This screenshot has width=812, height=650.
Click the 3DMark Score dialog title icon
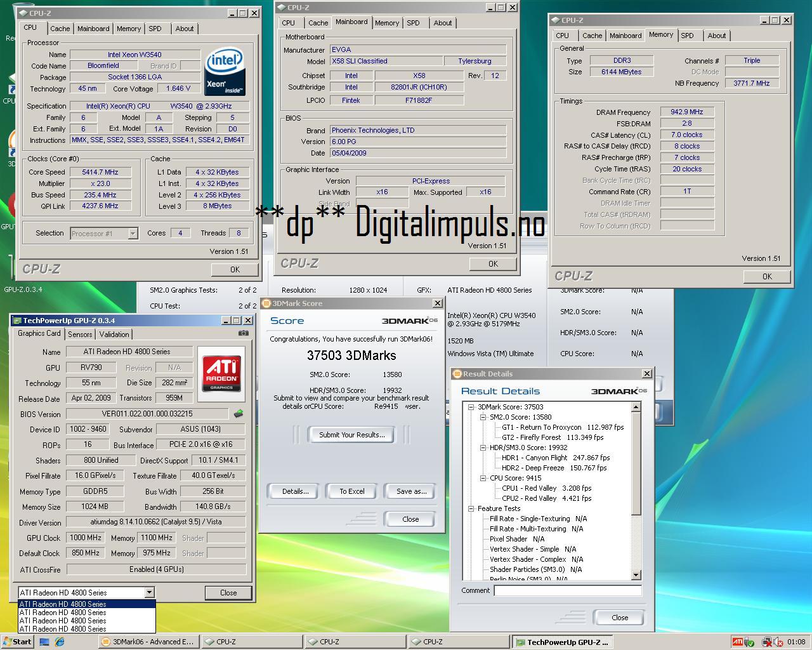tap(266, 303)
